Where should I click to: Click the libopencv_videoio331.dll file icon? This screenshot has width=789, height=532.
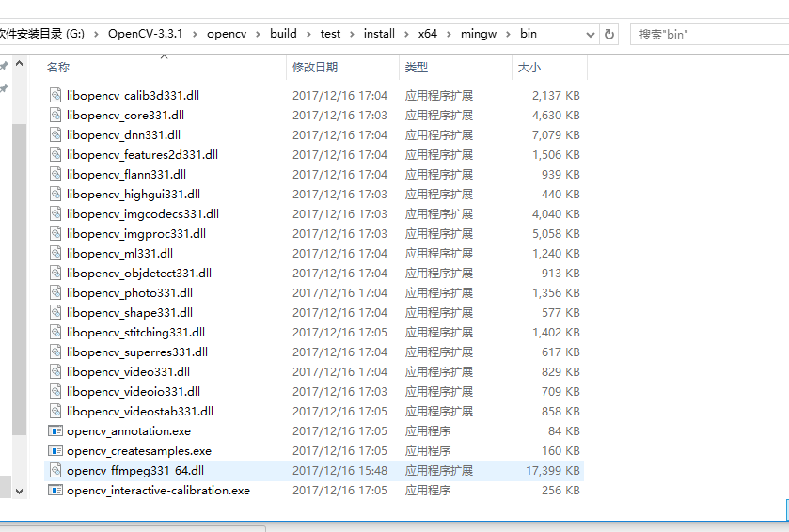point(55,392)
